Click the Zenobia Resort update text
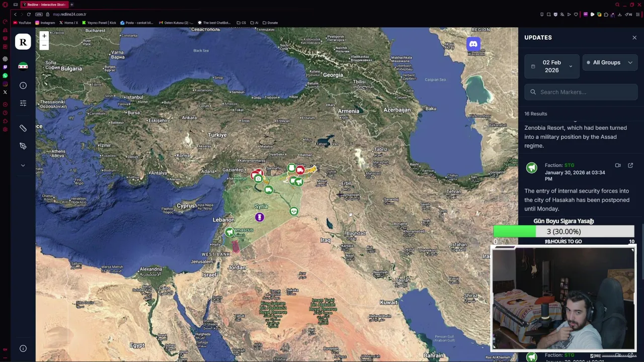The image size is (644, 362). tap(576, 136)
